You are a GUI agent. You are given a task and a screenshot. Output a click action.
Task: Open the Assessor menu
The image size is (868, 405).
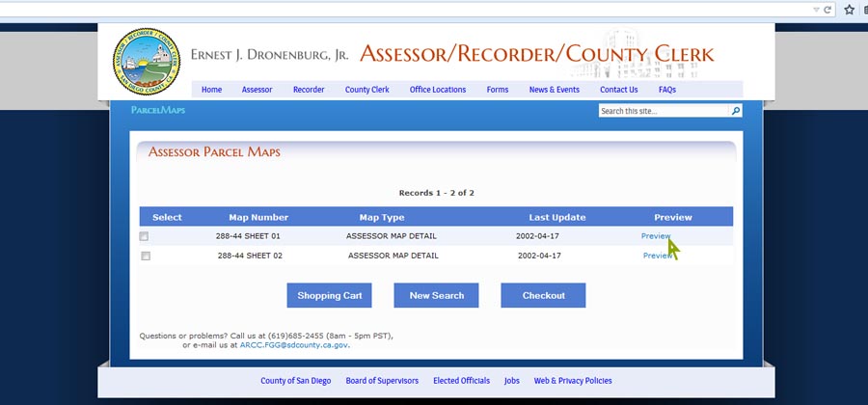257,90
